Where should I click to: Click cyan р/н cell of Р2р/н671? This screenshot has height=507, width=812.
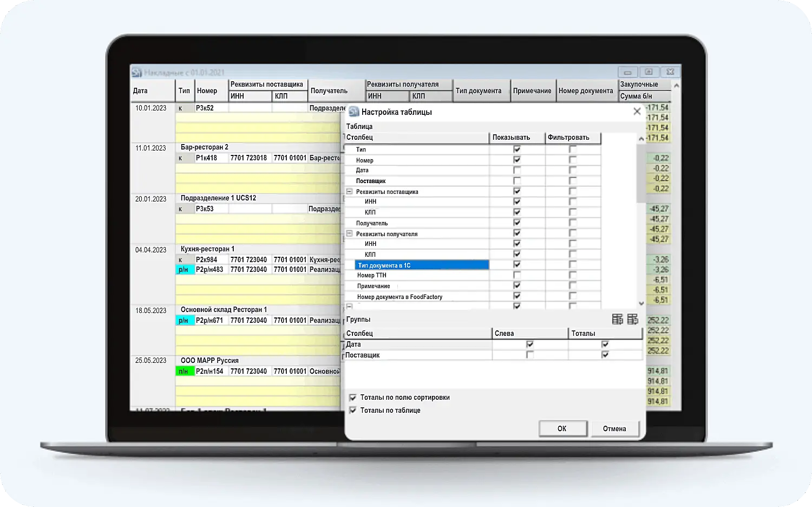tap(185, 320)
